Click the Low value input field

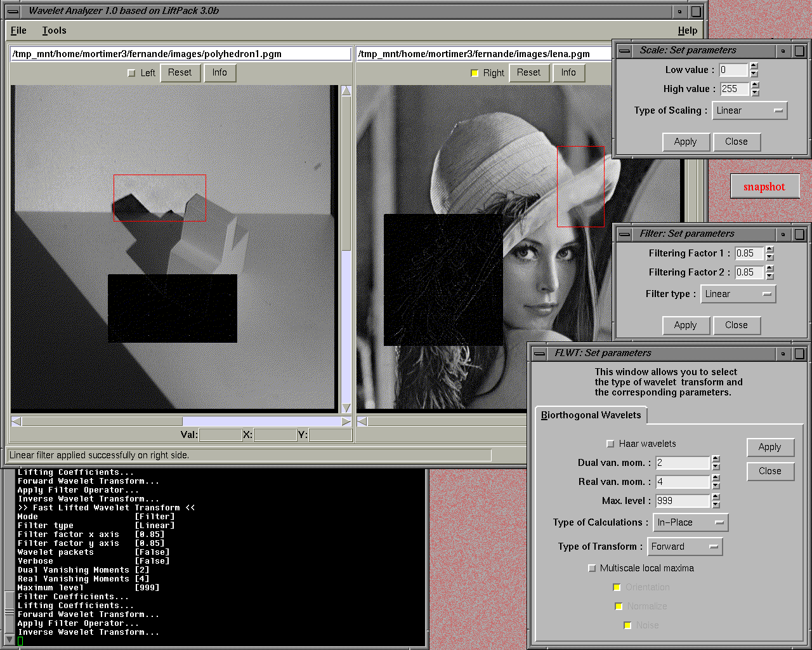click(x=733, y=70)
